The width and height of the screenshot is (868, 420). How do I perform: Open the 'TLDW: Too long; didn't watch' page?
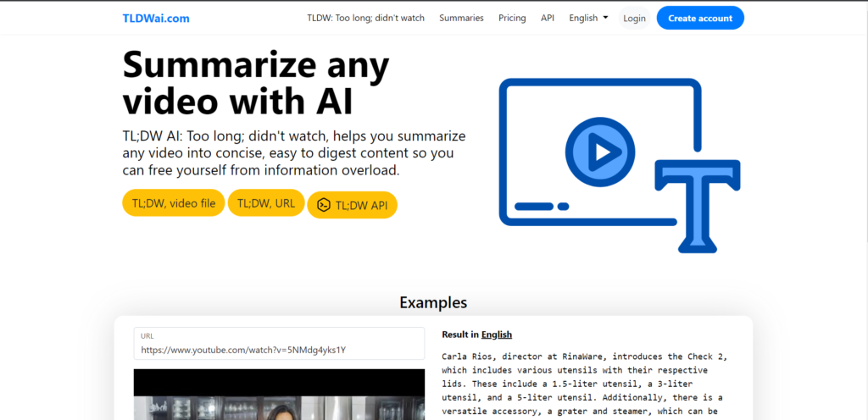coord(365,18)
